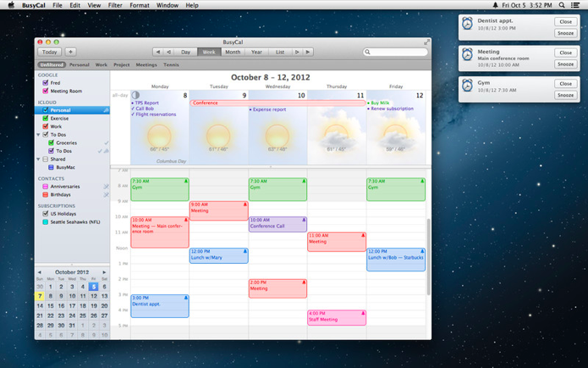Go to next week with solid arrow
Viewport: 588px width, 368px height.
point(308,52)
